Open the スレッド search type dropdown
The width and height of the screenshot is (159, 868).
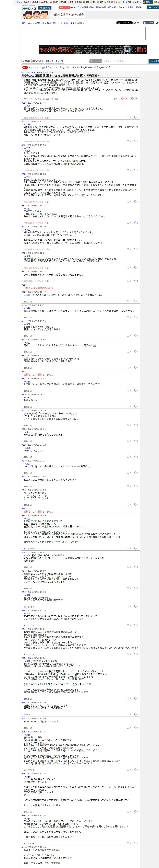96,61
